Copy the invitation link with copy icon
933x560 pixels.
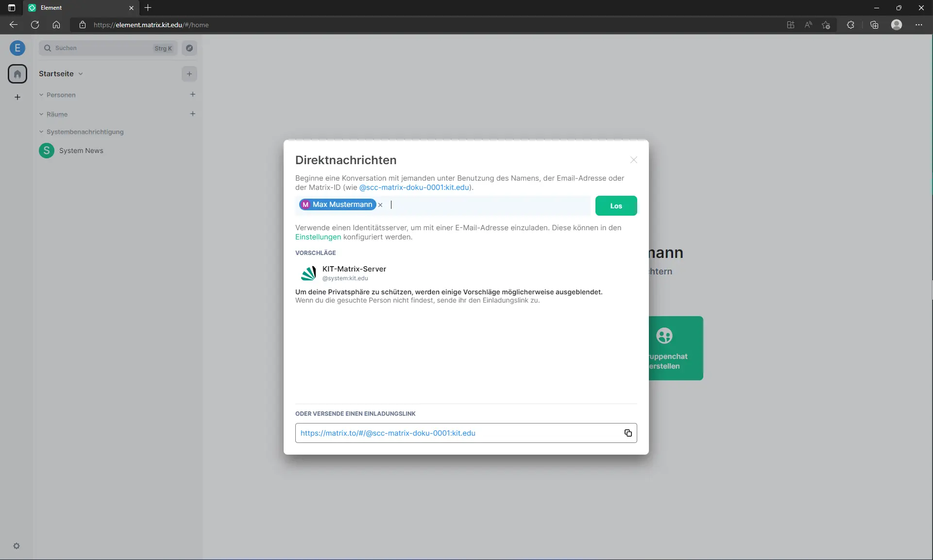pos(628,433)
